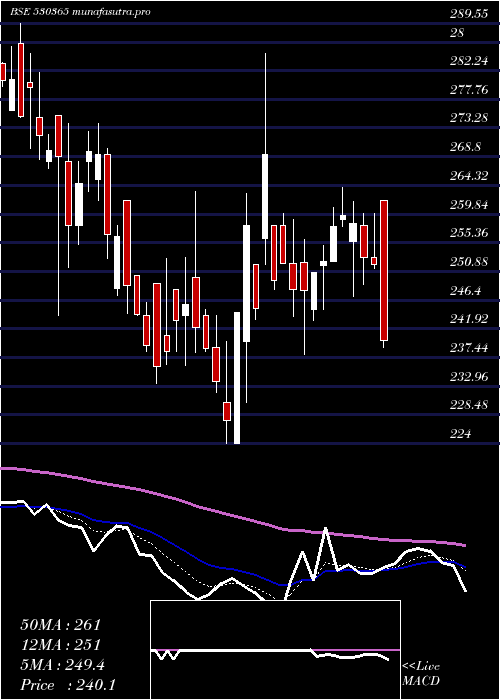The image size is (500, 700).
Task: Click the 289.55 price axis label
Action: pos(469,14)
